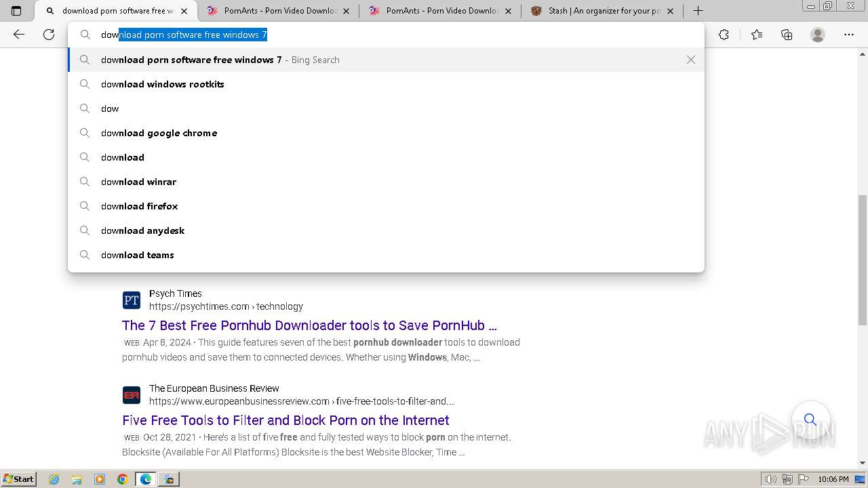
Task: Select the top Bing Search suggestion row
Action: (x=386, y=60)
